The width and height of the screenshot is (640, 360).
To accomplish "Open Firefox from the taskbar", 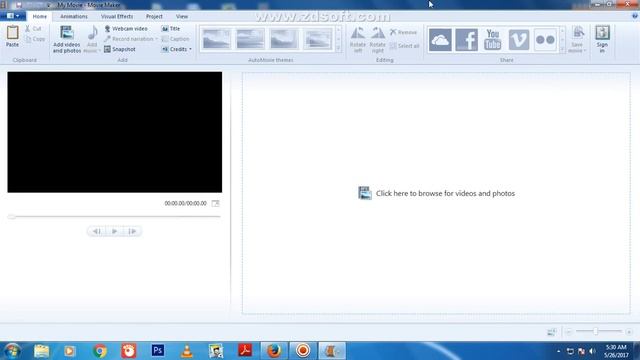I will [274, 351].
